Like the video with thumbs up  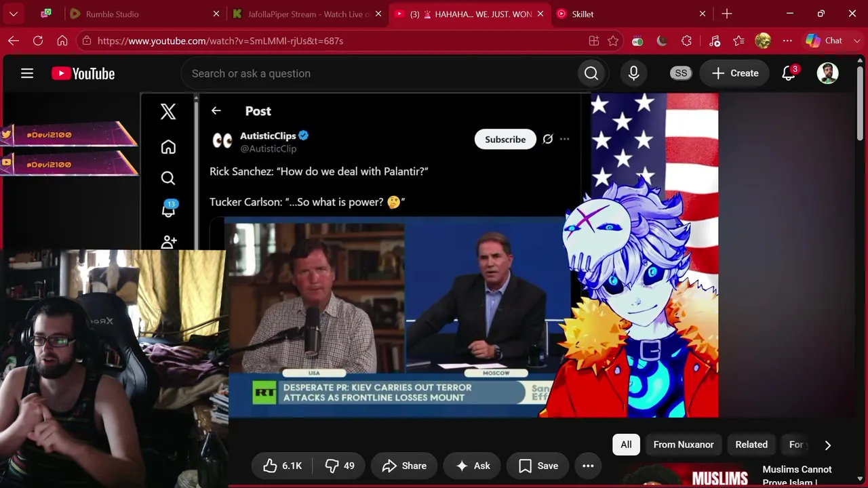[x=283, y=466]
